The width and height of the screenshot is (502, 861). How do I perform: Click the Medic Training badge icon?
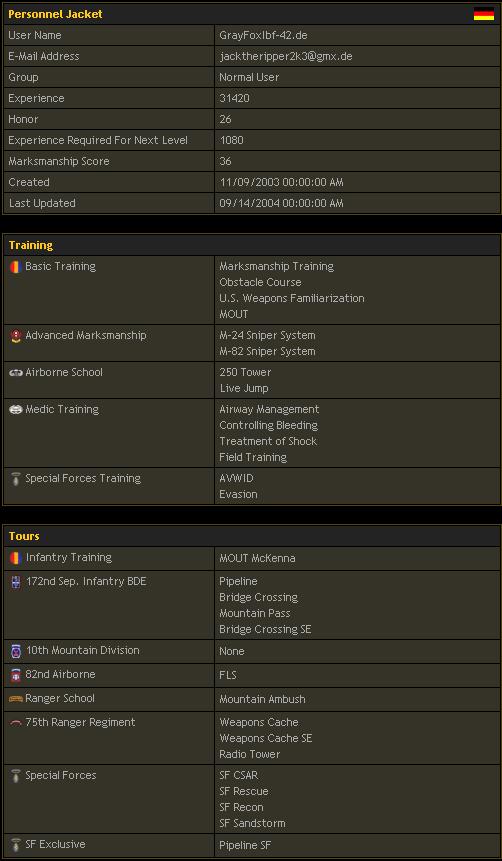(x=15, y=410)
